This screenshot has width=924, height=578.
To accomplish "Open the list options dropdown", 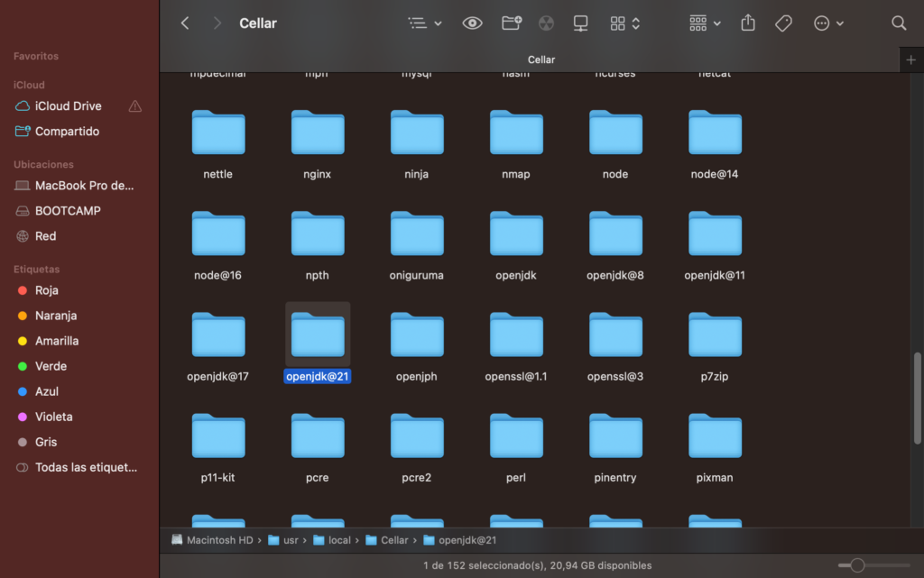I will tap(424, 23).
